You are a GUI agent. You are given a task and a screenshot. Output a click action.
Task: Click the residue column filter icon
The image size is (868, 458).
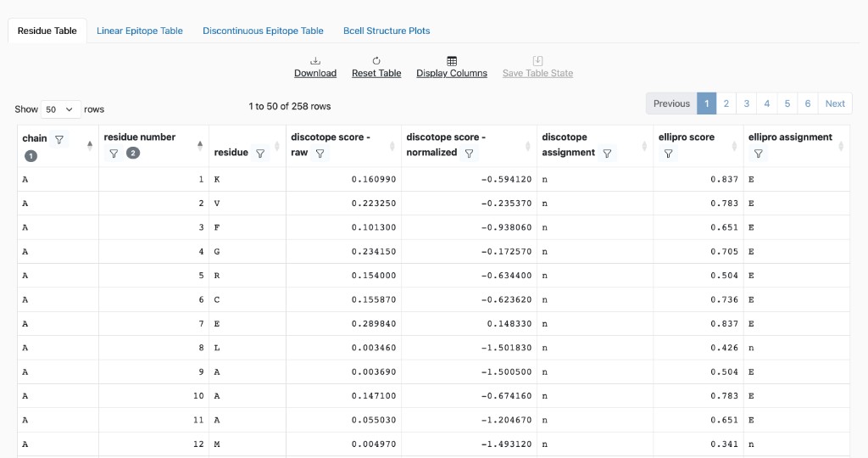(x=260, y=154)
